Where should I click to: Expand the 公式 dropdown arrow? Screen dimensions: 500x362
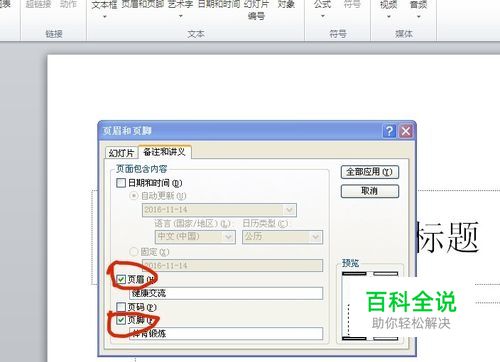(x=323, y=16)
